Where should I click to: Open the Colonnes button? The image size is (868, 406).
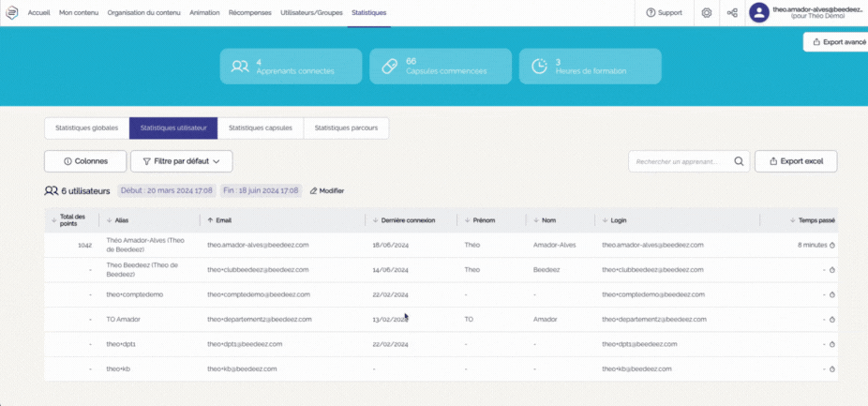pos(84,161)
